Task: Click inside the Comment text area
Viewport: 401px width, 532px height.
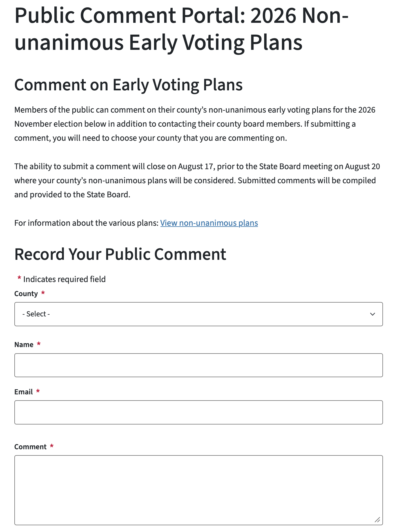Action: click(199, 490)
